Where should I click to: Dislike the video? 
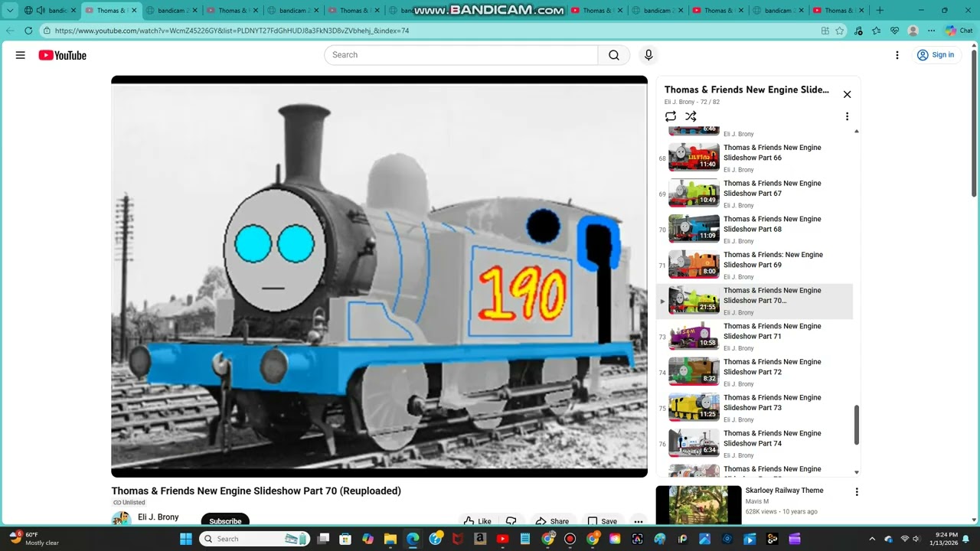click(511, 521)
